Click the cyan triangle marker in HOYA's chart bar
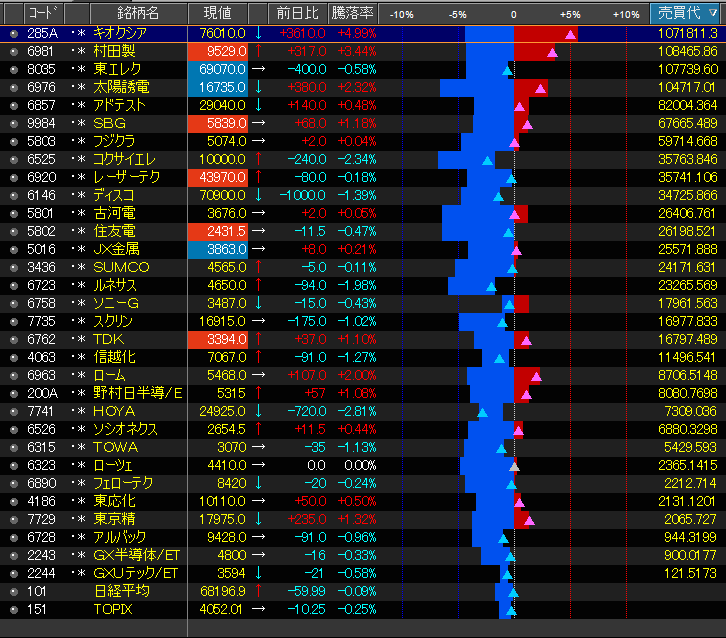Screen dimensions: 726x638 click(482, 412)
